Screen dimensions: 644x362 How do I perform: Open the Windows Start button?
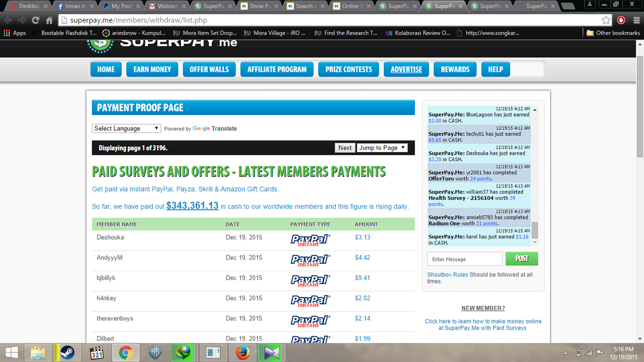click(x=12, y=352)
